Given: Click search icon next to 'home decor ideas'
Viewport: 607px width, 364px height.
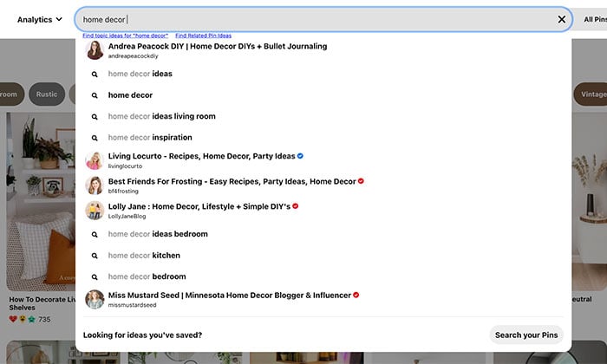Looking at the screenshot, I should (95, 74).
